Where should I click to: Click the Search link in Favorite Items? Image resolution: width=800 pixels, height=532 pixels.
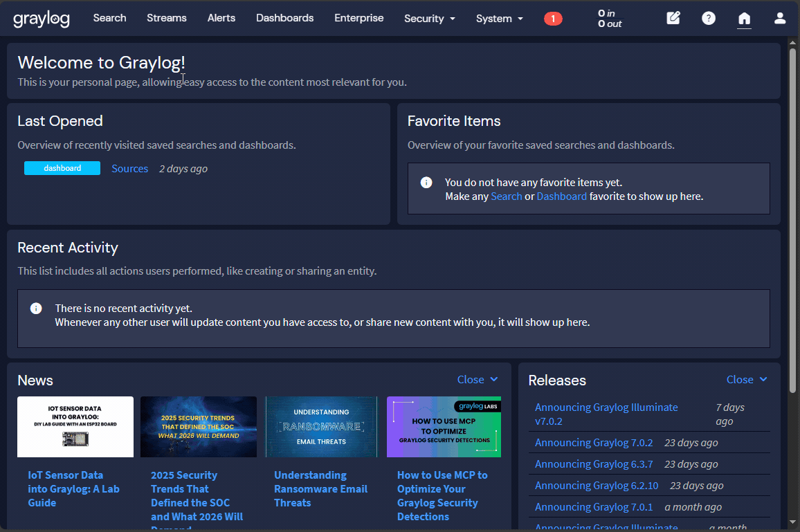point(506,196)
